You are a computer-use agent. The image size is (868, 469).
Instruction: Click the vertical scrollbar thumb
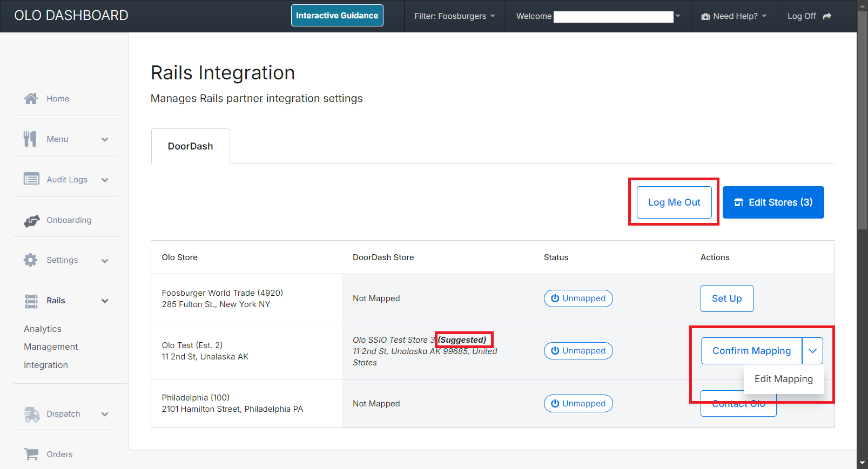click(863, 120)
